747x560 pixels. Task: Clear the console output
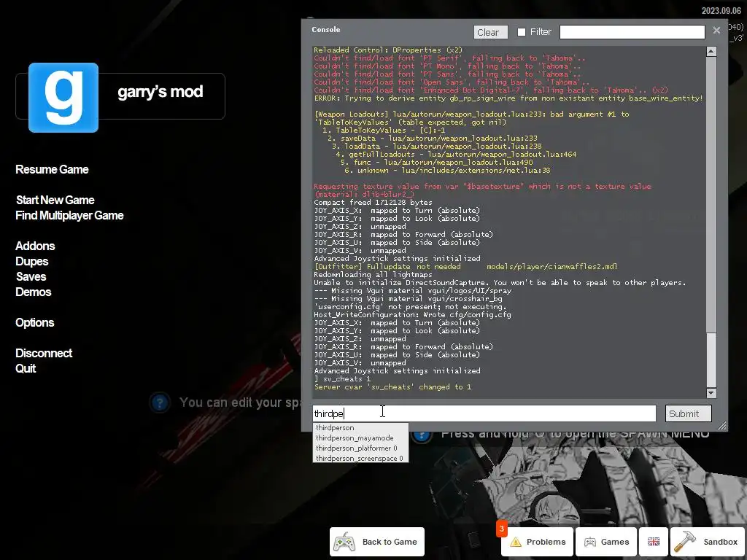pyautogui.click(x=491, y=32)
